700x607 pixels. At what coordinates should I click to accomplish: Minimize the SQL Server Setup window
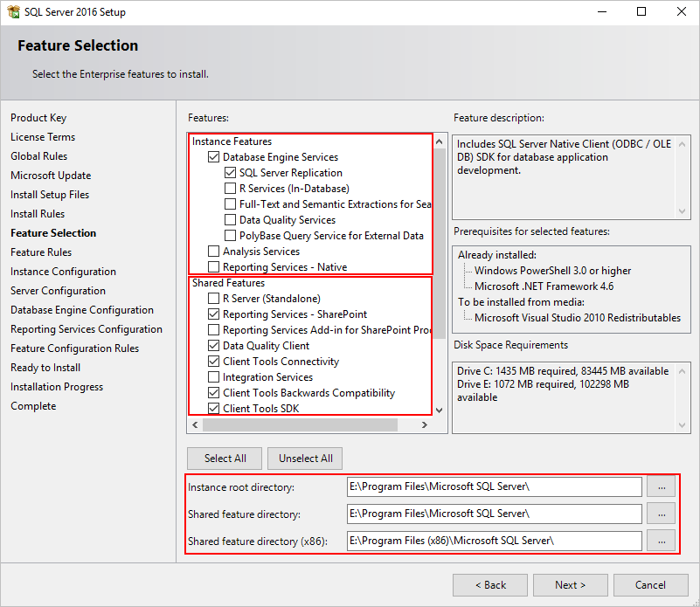602,11
